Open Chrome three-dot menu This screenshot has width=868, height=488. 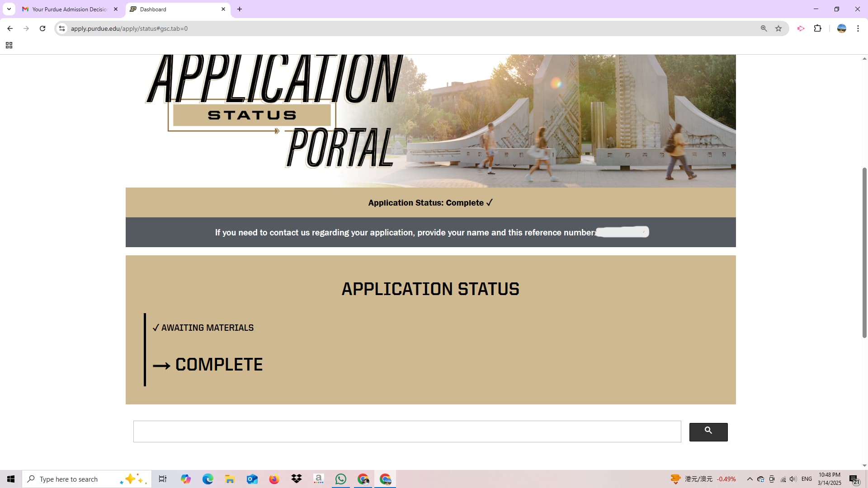point(858,28)
